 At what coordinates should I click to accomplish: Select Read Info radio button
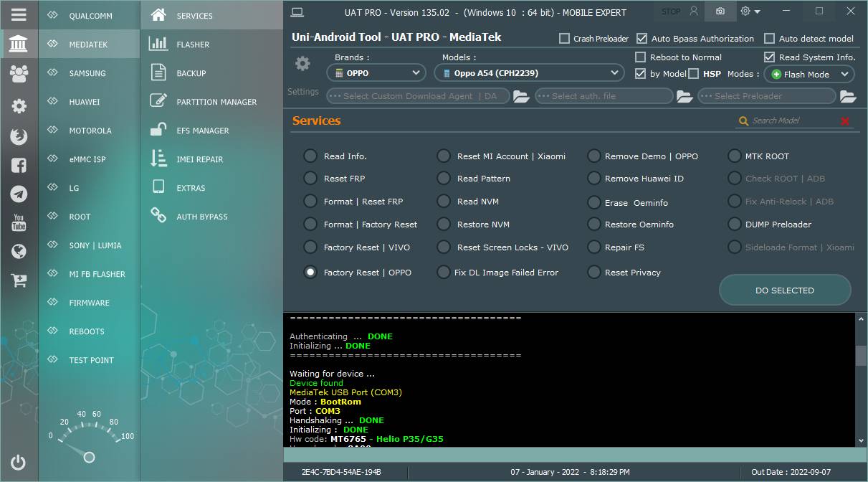click(310, 156)
